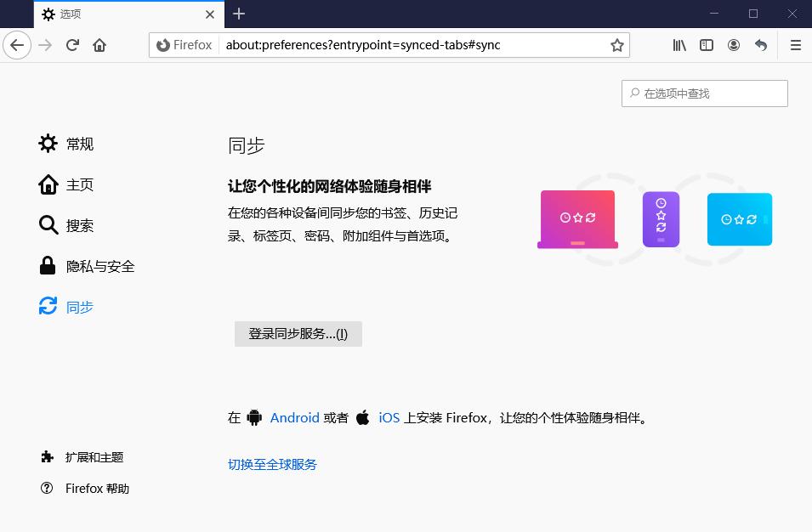Viewport: 812px width, 532px height.
Task: Reload the current page
Action: (x=73, y=45)
